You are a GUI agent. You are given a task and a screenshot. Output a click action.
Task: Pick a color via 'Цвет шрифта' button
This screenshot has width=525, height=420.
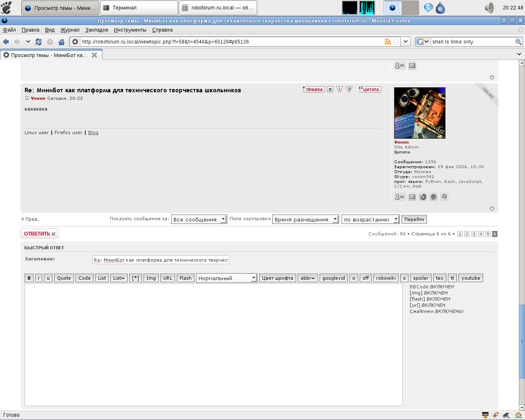pyautogui.click(x=278, y=278)
